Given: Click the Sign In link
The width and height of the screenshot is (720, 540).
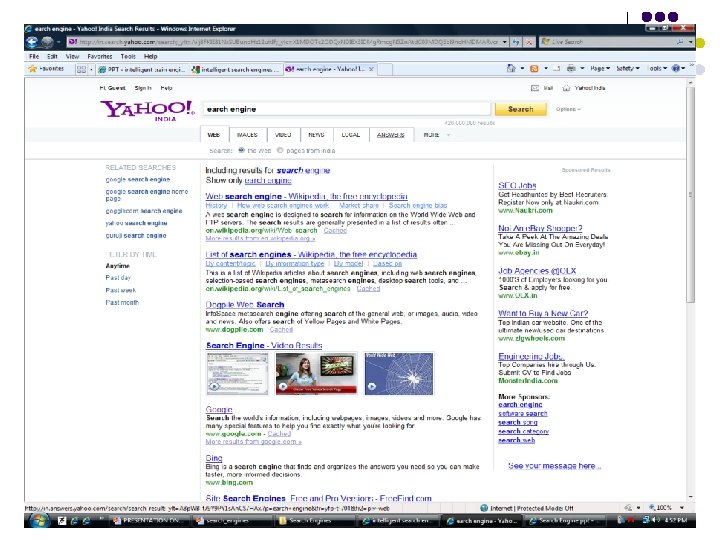Looking at the screenshot, I should click(x=143, y=88).
